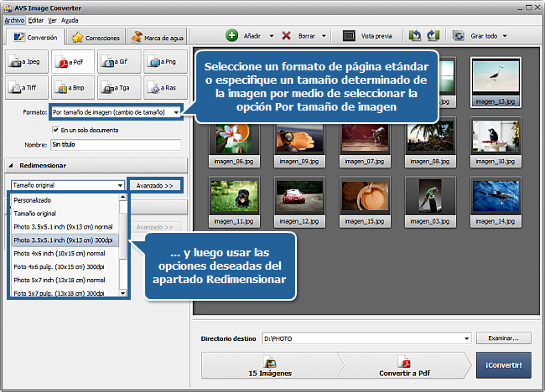The height and width of the screenshot is (392, 545).
Task: Open the Añadir dropdown arrow
Action: pos(272,36)
